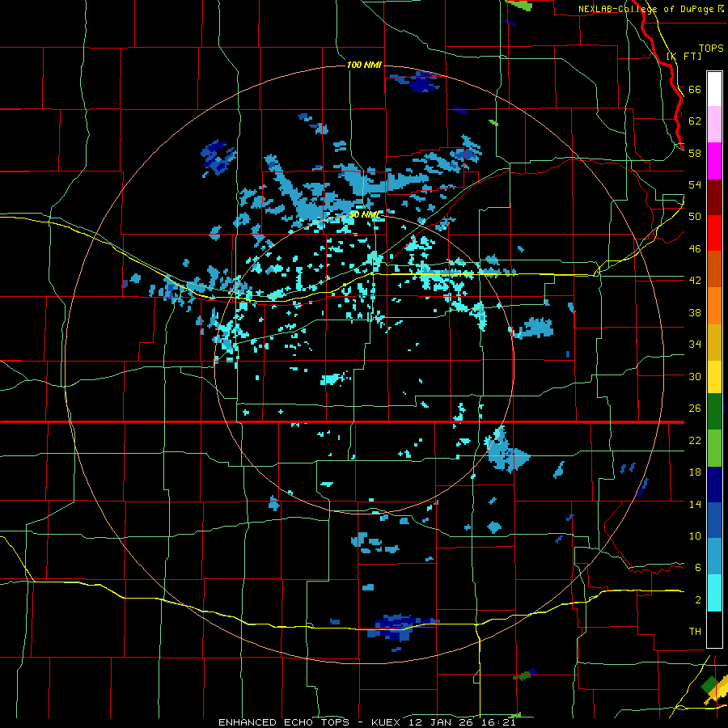Click the legend value "18"
The height and width of the screenshot is (728, 728).
695,472
